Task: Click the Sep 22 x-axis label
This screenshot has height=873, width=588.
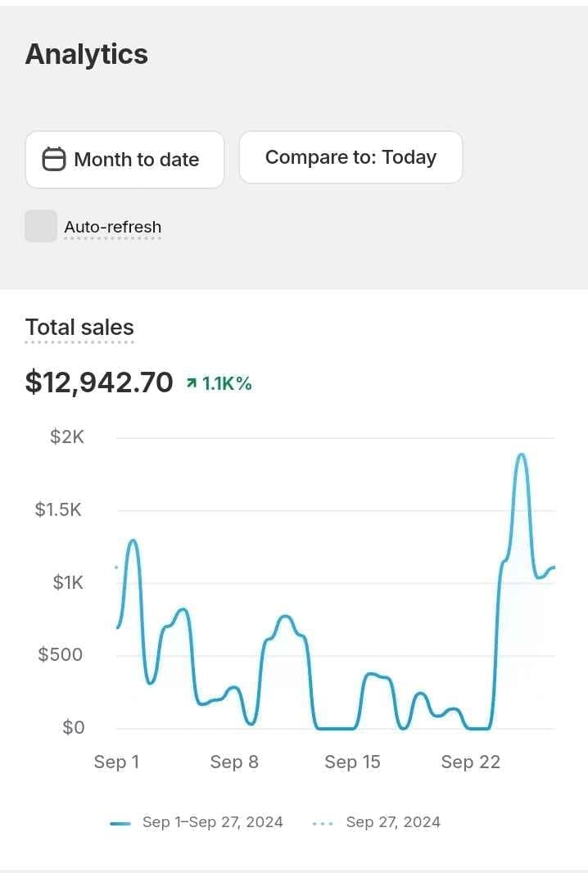Action: (470, 762)
